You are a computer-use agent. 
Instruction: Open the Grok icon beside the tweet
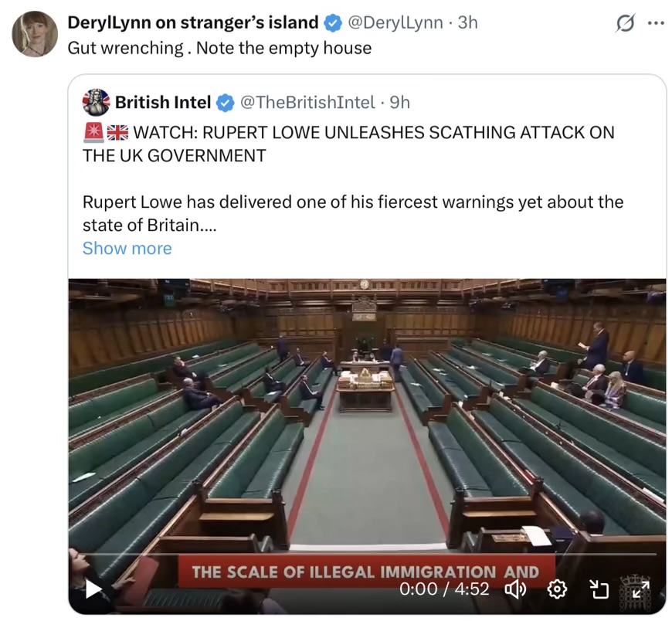pos(626,23)
